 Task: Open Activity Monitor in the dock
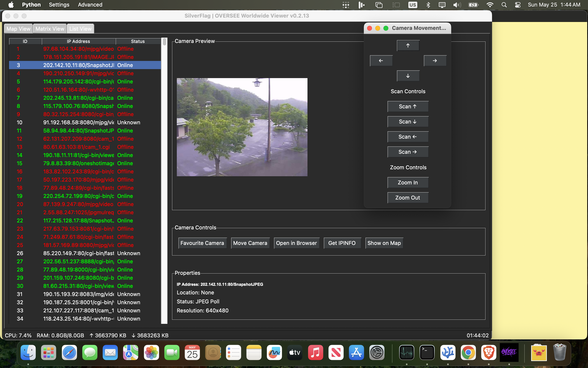coord(406,352)
